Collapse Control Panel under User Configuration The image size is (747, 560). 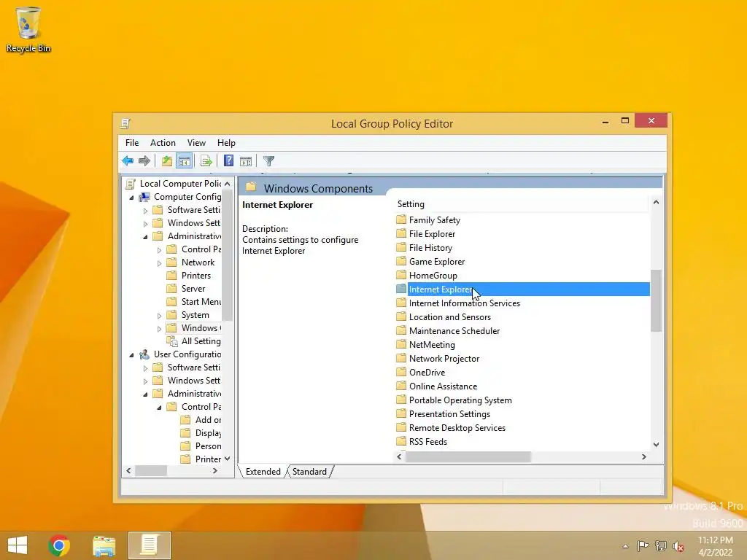(159, 407)
